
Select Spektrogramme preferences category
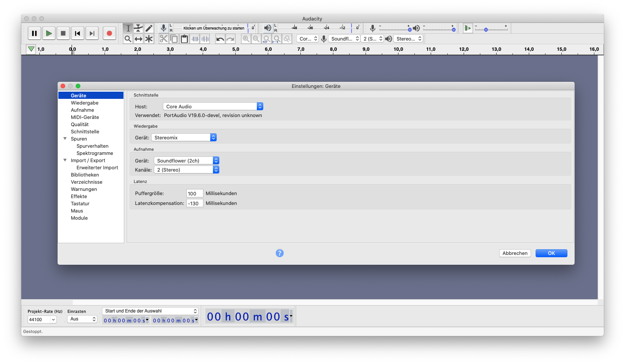[95, 153]
